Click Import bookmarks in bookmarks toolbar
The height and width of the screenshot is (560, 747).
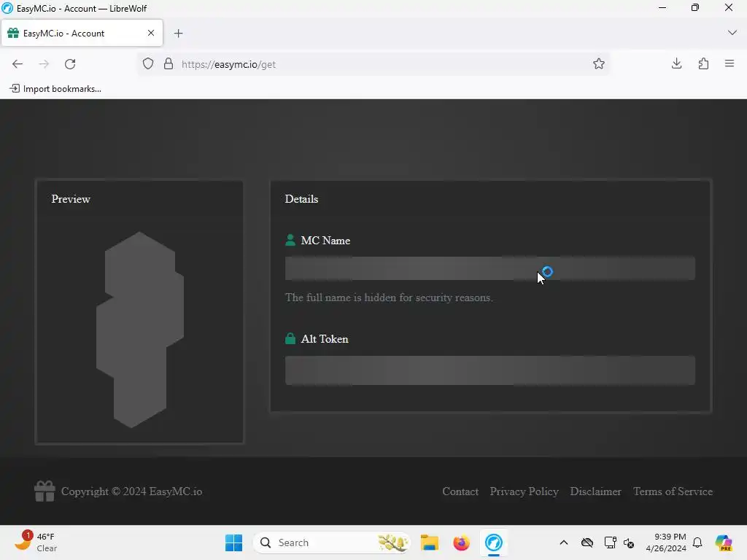pyautogui.click(x=55, y=88)
